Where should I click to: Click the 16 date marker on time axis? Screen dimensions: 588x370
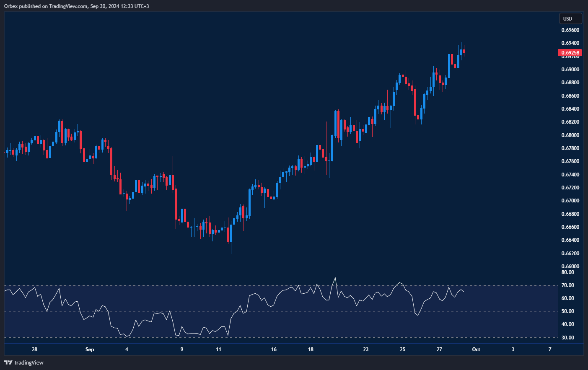(274, 349)
